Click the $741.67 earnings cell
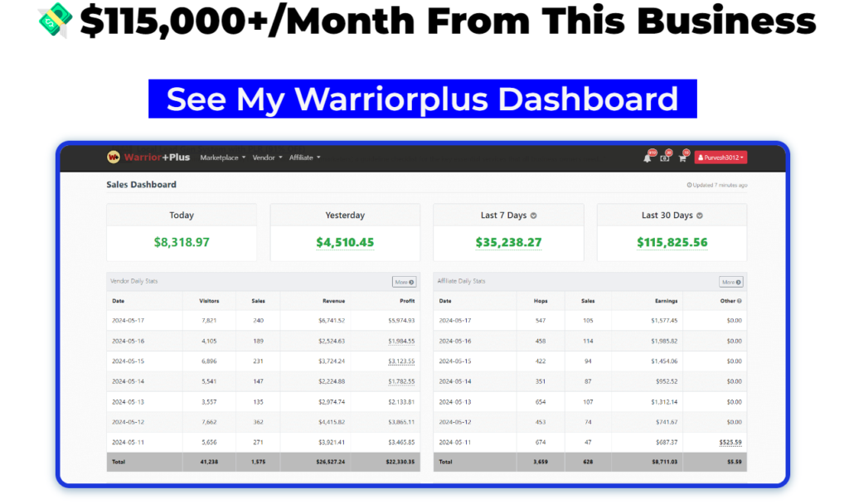Image resolution: width=849 pixels, height=504 pixels. [x=667, y=422]
